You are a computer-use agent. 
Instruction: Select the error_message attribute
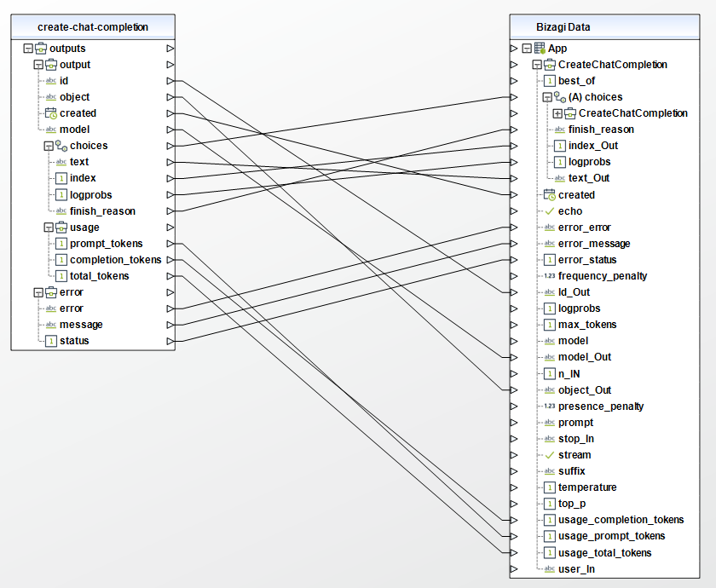pyautogui.click(x=594, y=244)
